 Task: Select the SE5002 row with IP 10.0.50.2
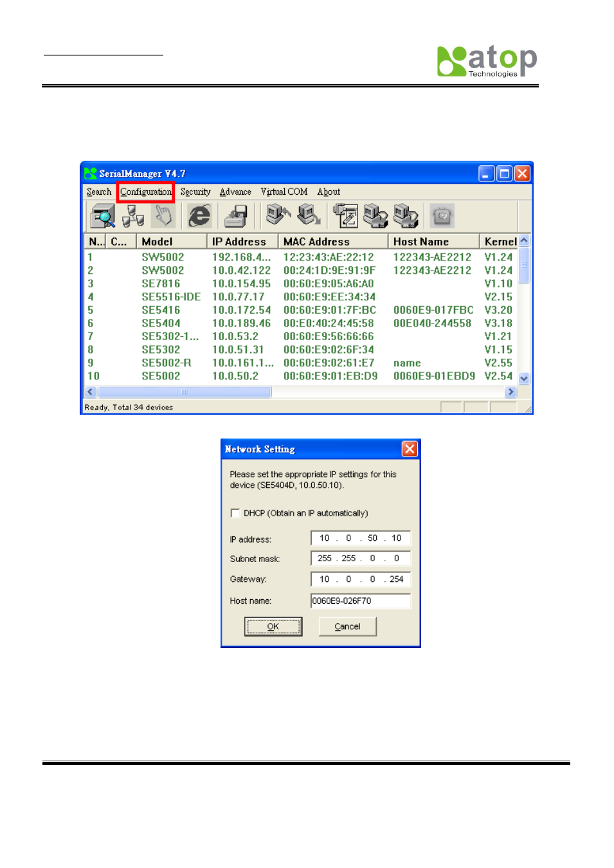(x=301, y=376)
